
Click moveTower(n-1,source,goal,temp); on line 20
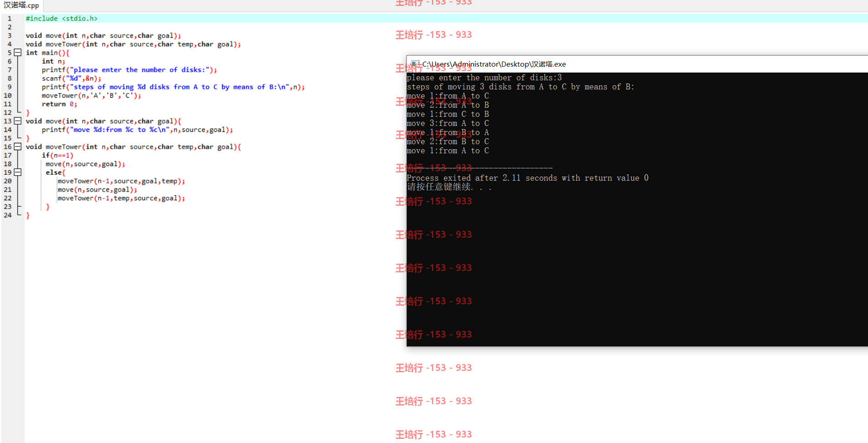[121, 181]
